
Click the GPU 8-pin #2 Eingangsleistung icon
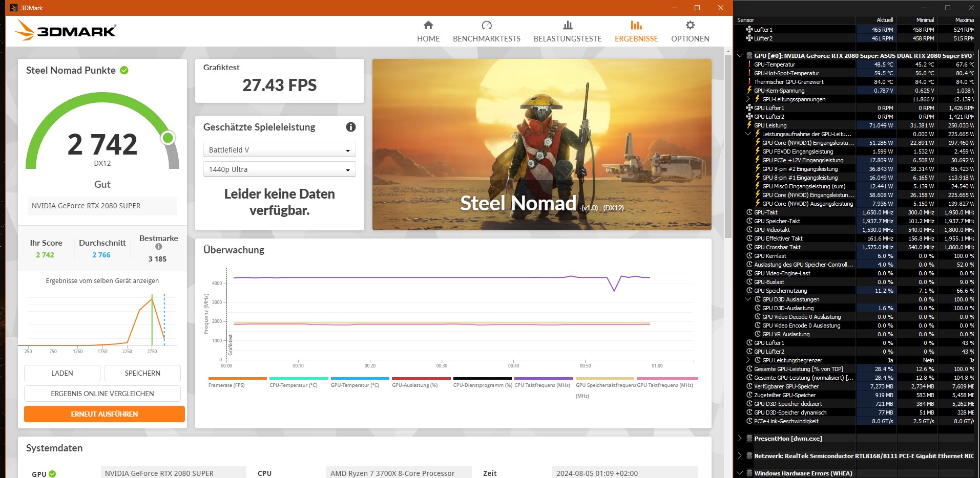(x=757, y=169)
